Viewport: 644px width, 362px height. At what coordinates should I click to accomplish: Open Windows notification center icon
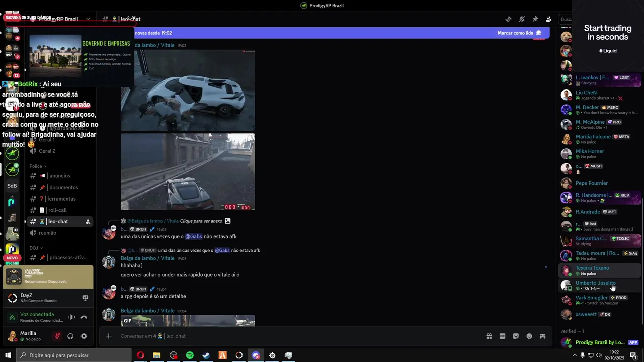pos(633,355)
